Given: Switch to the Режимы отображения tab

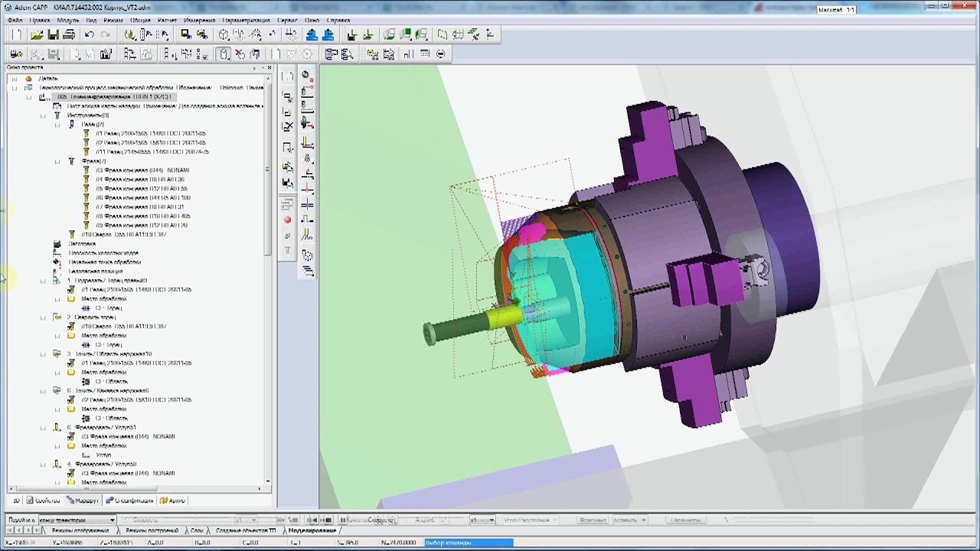Looking at the screenshot, I should tap(81, 530).
